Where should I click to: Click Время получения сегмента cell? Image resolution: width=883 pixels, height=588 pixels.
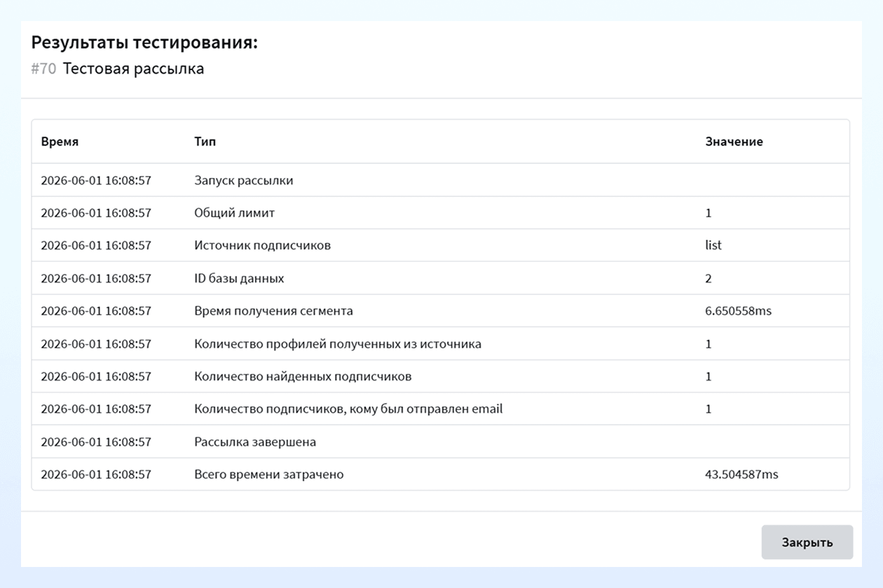click(x=273, y=310)
